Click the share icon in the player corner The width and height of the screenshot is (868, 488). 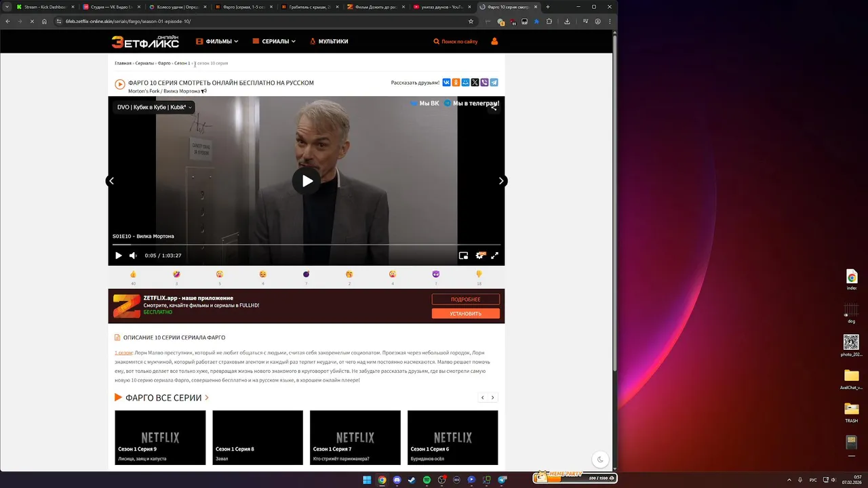coord(494,107)
